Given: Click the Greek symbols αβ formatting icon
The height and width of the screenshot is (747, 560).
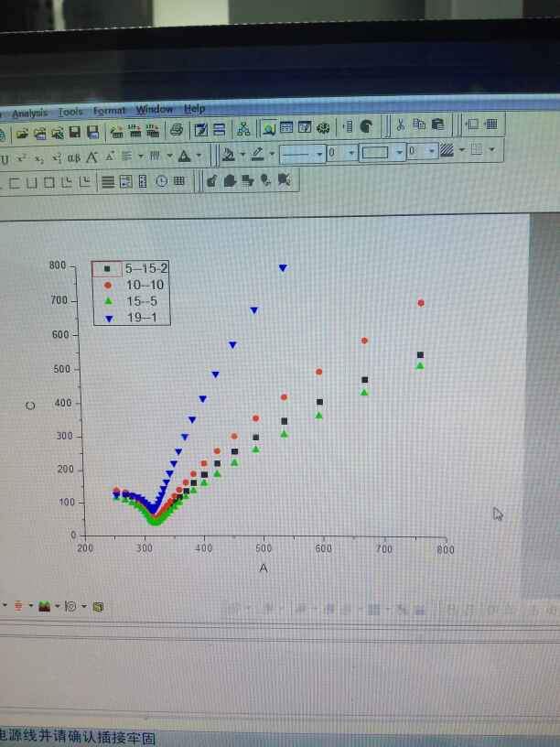Looking at the screenshot, I should pyautogui.click(x=74, y=157).
